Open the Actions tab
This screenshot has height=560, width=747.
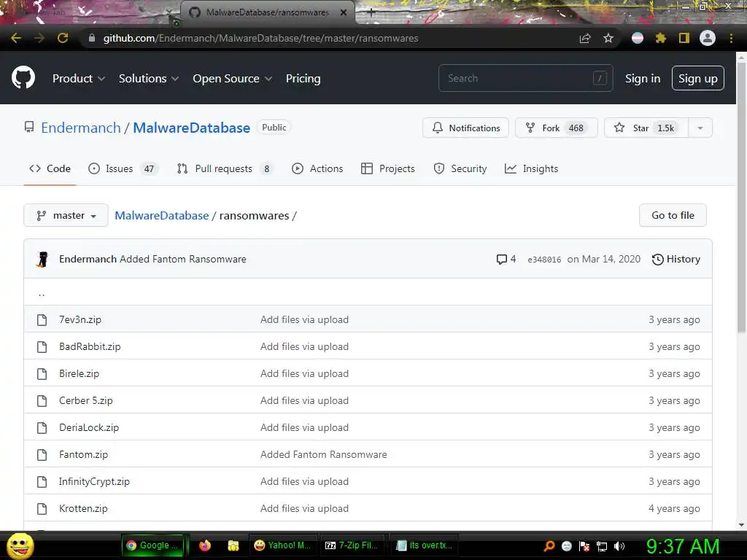317,168
